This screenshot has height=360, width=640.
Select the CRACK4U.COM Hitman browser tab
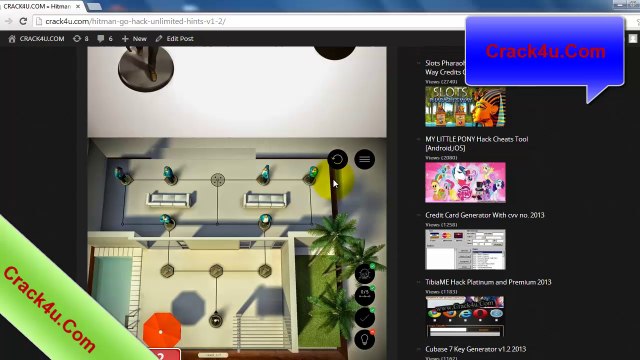click(41, 7)
